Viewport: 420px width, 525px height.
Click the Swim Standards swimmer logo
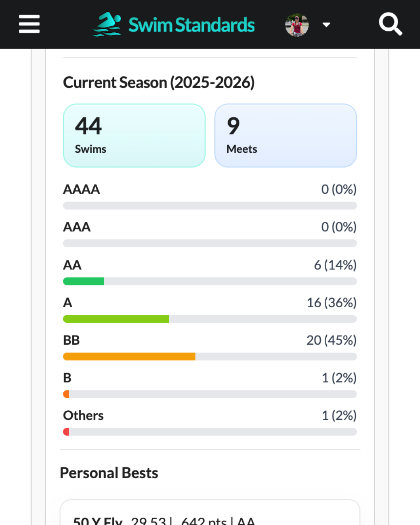tap(107, 24)
